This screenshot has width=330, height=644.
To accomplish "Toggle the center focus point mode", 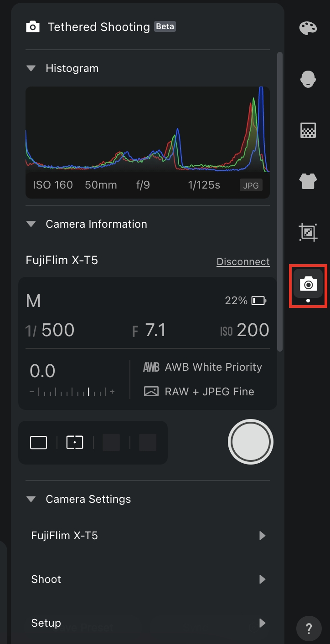I will (x=75, y=442).
